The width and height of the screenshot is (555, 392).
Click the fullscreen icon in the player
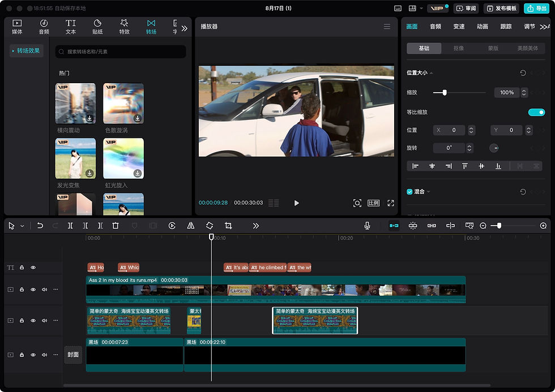[391, 203]
